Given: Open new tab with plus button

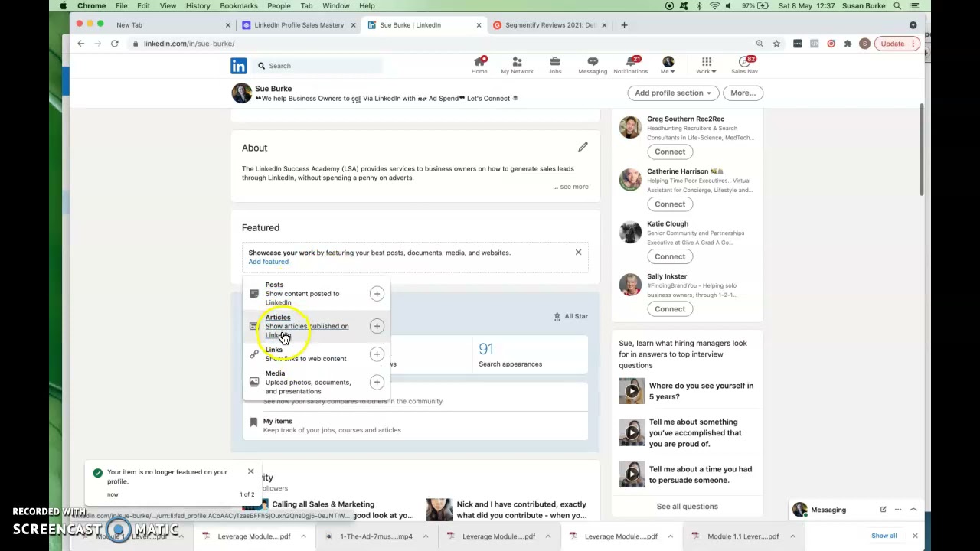Looking at the screenshot, I should point(624,25).
